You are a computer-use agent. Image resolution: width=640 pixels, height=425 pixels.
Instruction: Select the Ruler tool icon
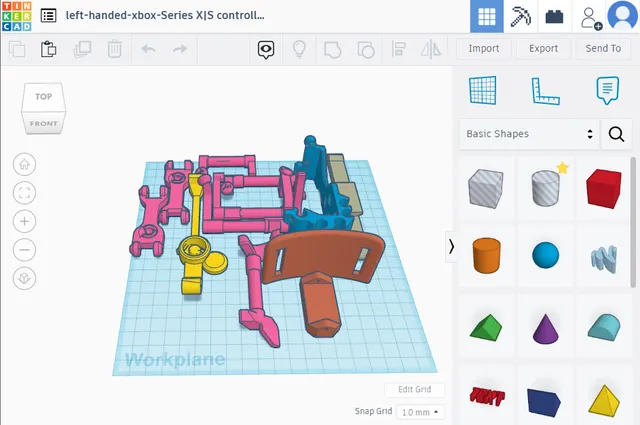(x=545, y=91)
